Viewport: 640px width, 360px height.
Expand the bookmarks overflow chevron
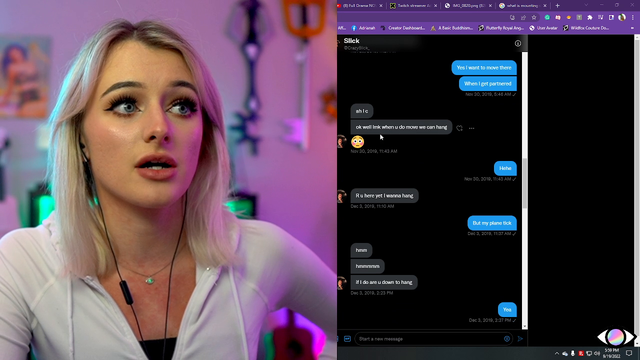coord(632,28)
